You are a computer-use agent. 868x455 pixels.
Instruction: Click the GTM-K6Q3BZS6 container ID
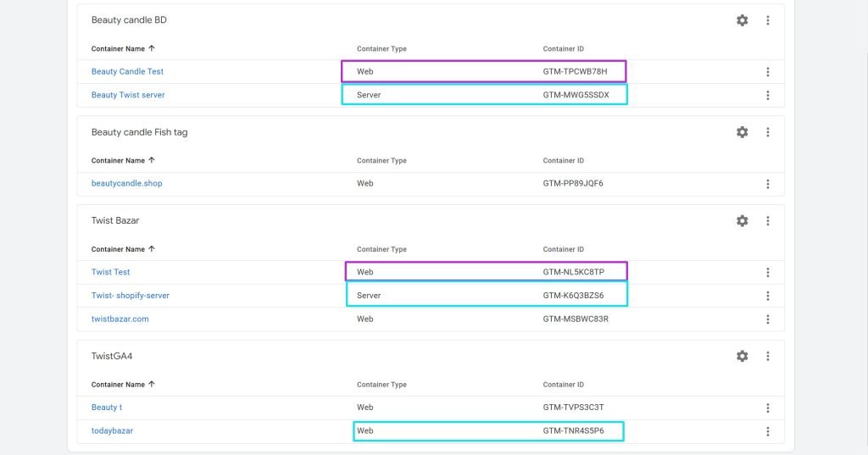tap(573, 296)
